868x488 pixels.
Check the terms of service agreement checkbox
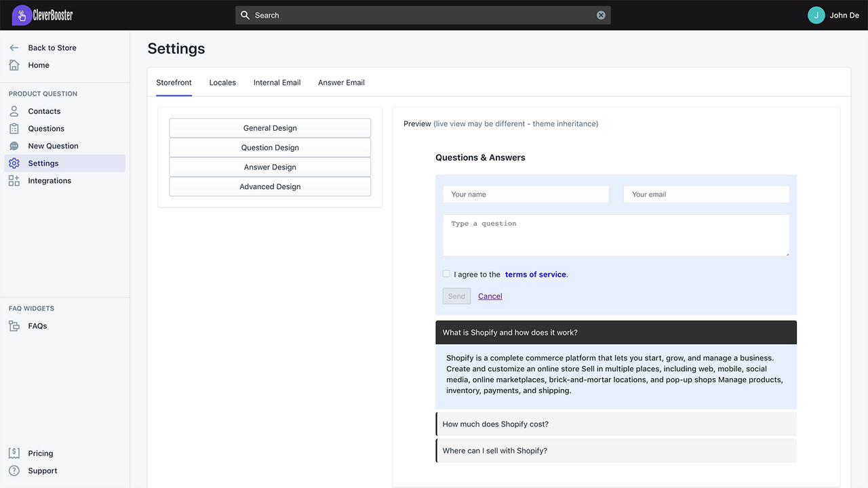446,273
